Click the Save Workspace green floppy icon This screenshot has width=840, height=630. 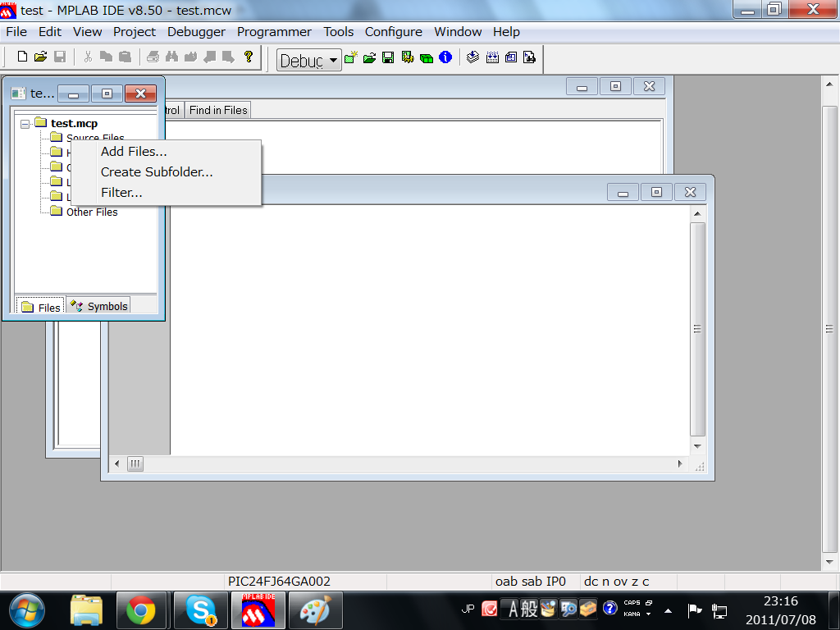coord(388,57)
